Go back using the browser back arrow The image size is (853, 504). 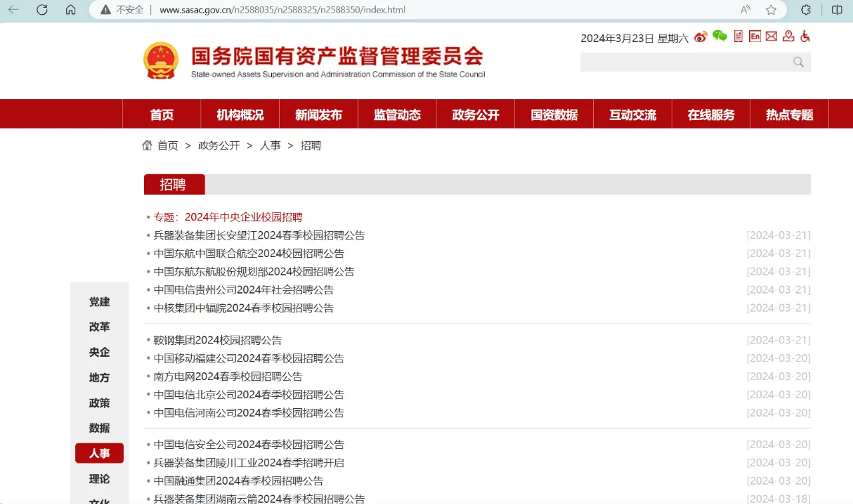13,10
